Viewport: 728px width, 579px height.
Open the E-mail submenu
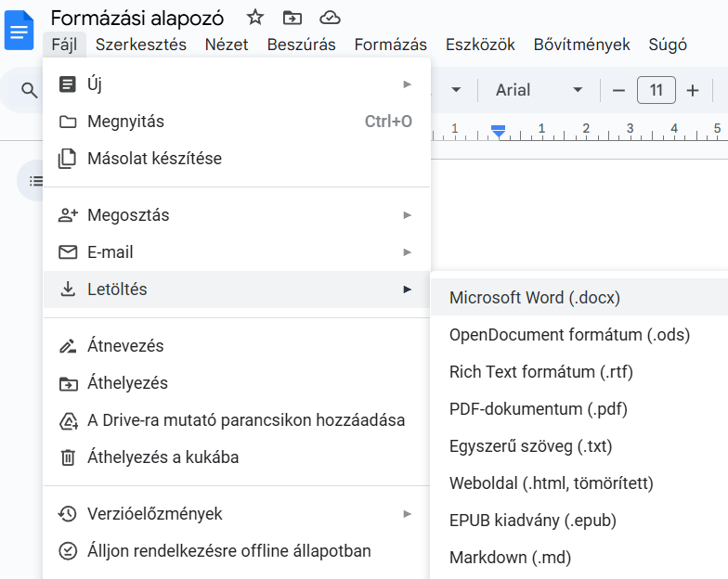tap(237, 252)
